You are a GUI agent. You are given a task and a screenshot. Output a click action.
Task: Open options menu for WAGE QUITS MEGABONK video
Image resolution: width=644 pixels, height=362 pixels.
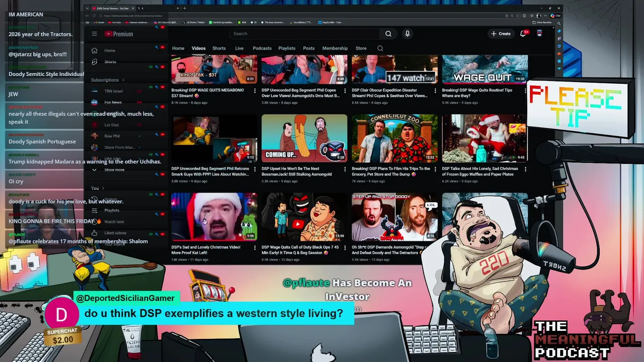click(x=255, y=91)
